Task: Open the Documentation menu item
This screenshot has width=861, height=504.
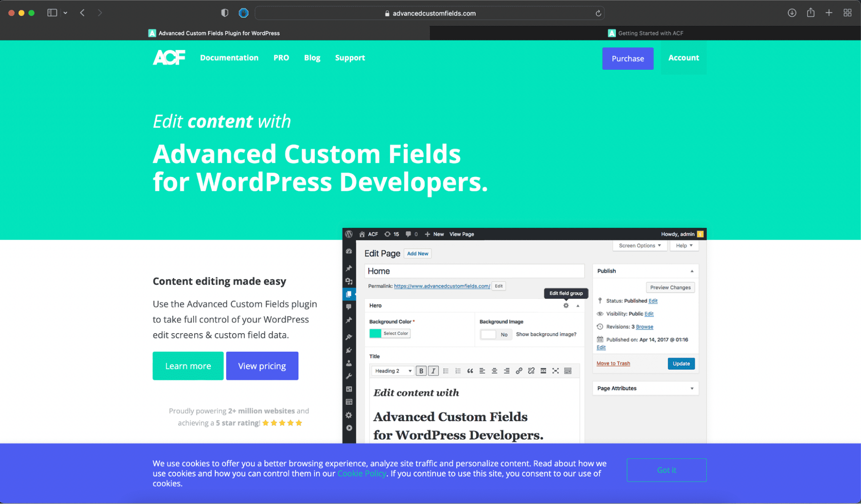Action: pos(229,58)
